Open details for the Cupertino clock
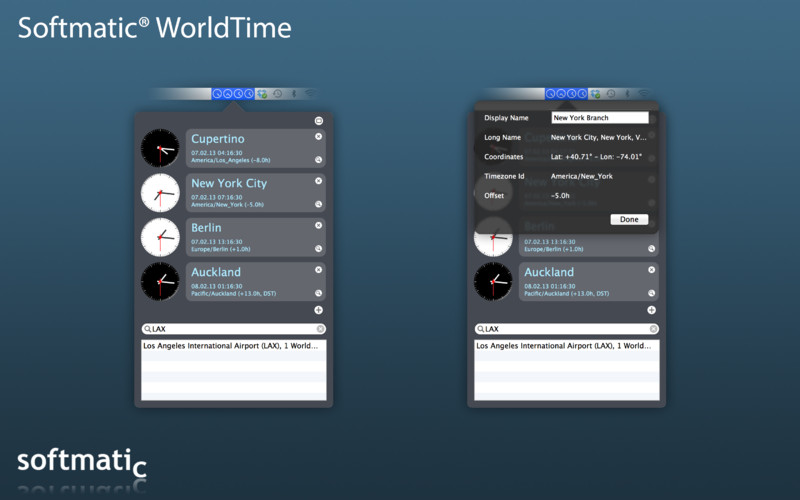Image resolution: width=800 pixels, height=500 pixels. pos(318,160)
